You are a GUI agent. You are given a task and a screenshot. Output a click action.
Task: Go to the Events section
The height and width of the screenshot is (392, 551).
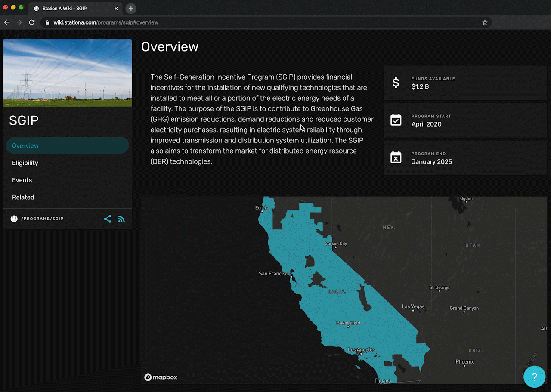(22, 180)
